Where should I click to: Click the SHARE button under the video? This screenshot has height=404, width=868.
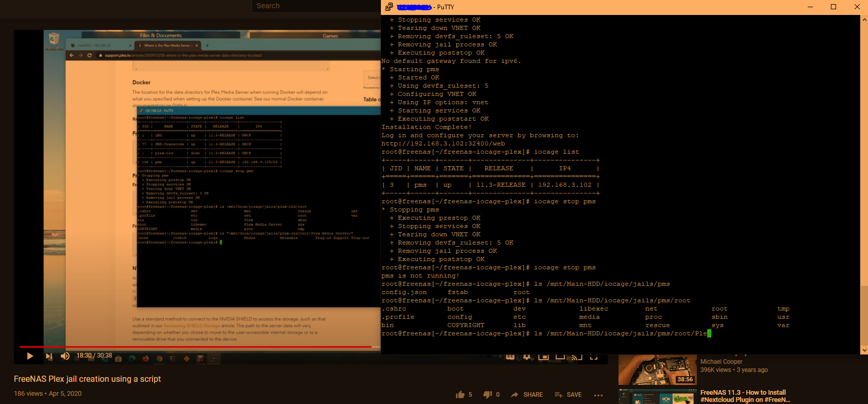coord(527,395)
